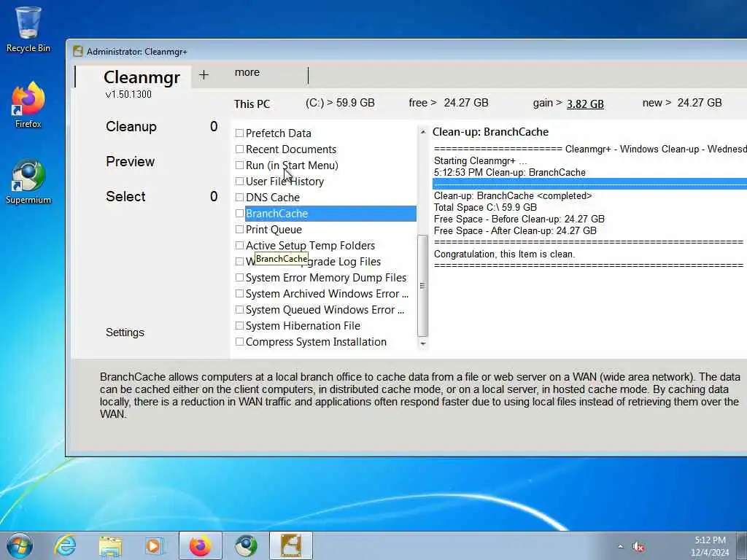Click the Windows Start orb

[20, 545]
